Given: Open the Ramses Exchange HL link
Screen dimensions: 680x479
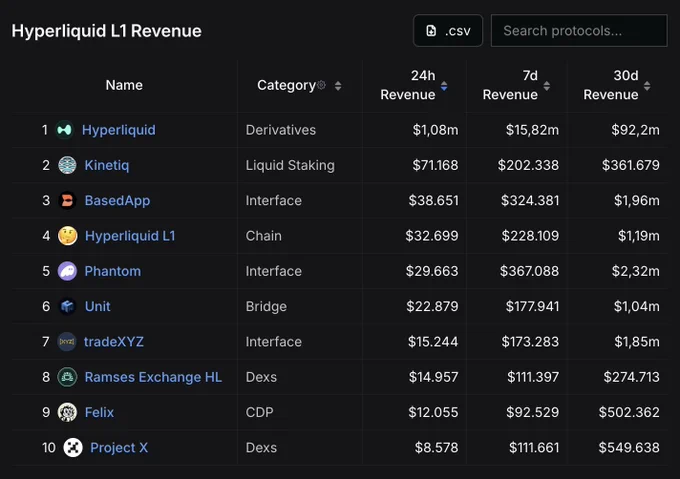Looking at the screenshot, I should (x=153, y=377).
